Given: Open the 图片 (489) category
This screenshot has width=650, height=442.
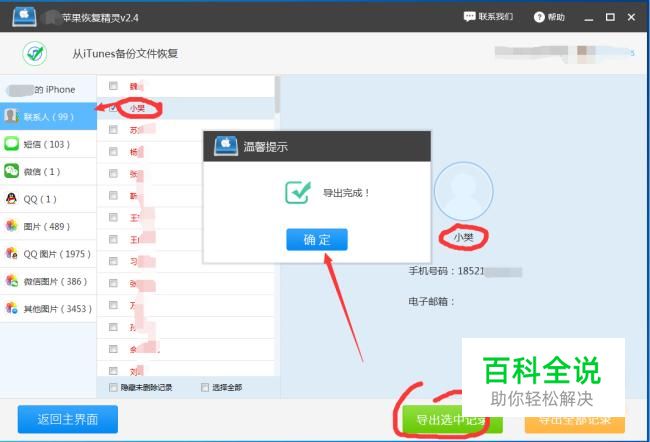Looking at the screenshot, I should [x=48, y=226].
